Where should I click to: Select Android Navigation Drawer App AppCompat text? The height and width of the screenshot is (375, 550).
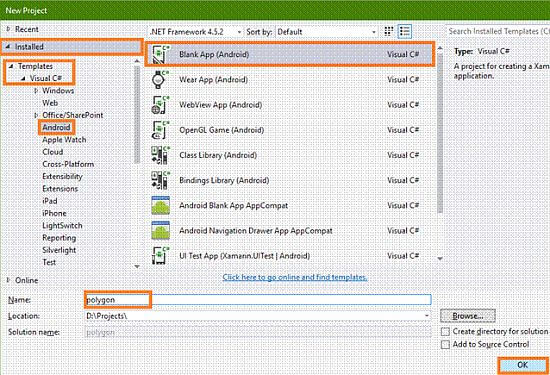pos(256,230)
